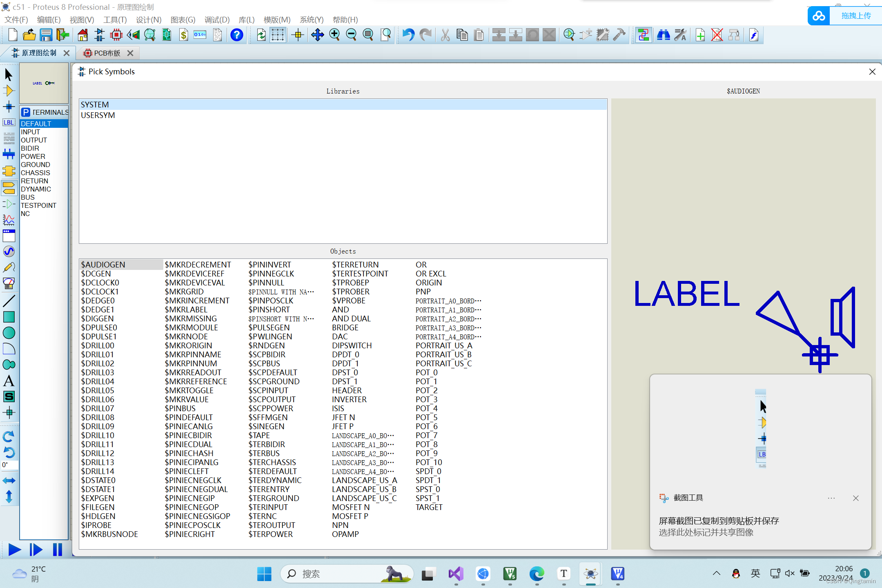Screen dimensions: 882x588
Task: Open the Bill of Materials icon
Action: (x=183, y=35)
